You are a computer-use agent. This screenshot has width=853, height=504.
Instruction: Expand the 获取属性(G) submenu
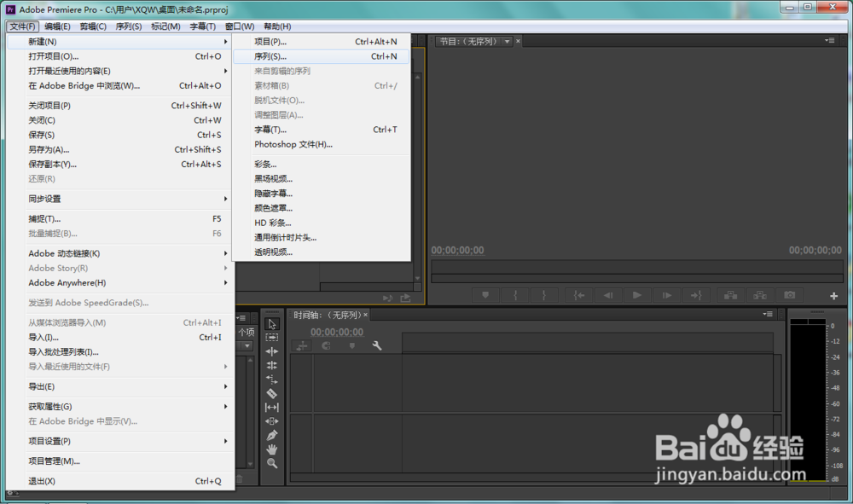(119, 407)
